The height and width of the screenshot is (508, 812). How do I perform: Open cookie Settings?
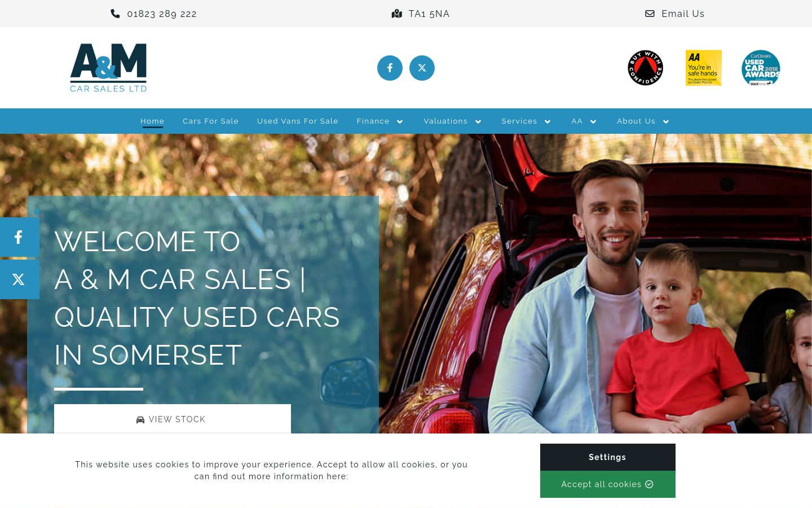608,457
